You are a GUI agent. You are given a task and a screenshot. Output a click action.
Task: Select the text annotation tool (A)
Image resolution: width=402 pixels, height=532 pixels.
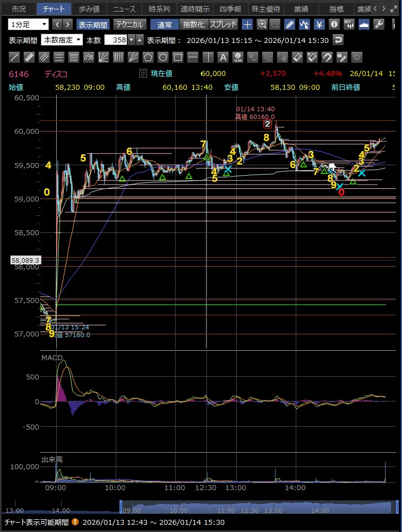[x=222, y=57]
